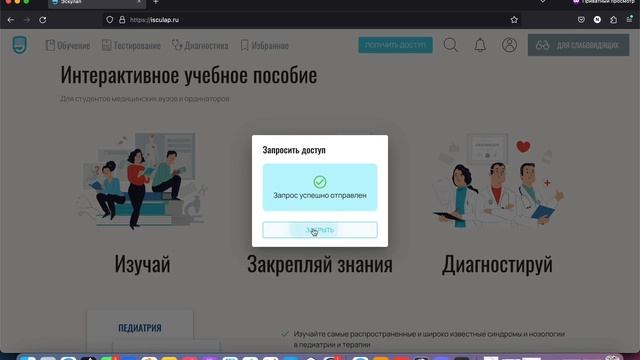
Task: Open the user profile icon
Action: pyautogui.click(x=509, y=45)
